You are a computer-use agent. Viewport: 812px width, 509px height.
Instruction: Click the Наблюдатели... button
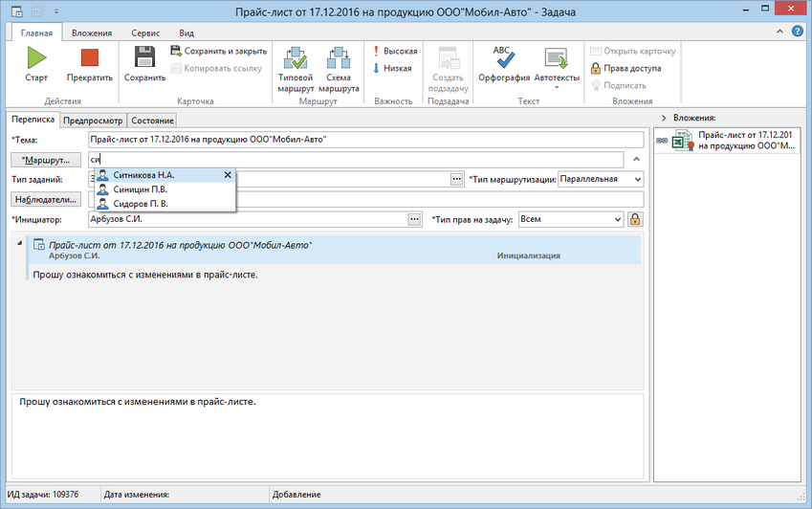pos(44,199)
